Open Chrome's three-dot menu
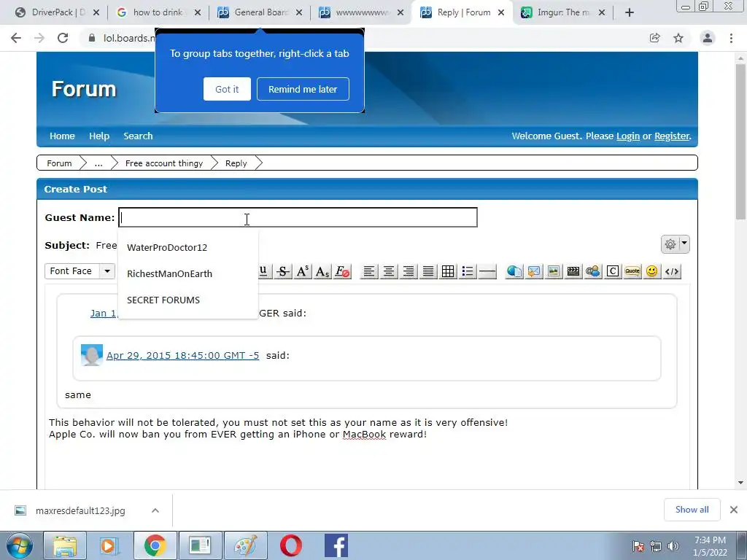Screen dimensions: 747x560 pyautogui.click(x=731, y=38)
